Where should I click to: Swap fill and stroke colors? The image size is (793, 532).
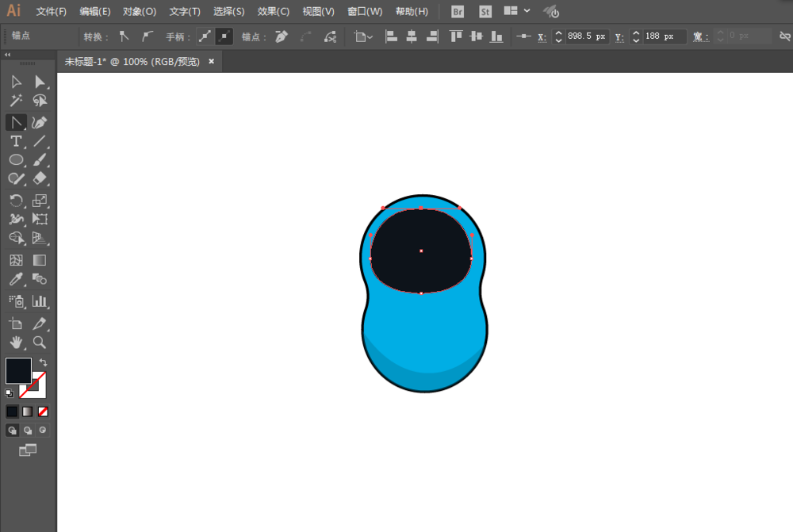click(x=43, y=362)
